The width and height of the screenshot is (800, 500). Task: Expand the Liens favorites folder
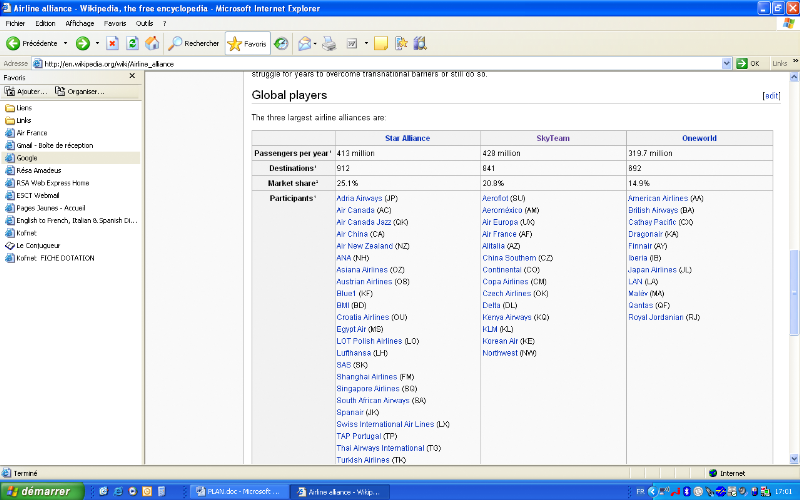(24, 107)
